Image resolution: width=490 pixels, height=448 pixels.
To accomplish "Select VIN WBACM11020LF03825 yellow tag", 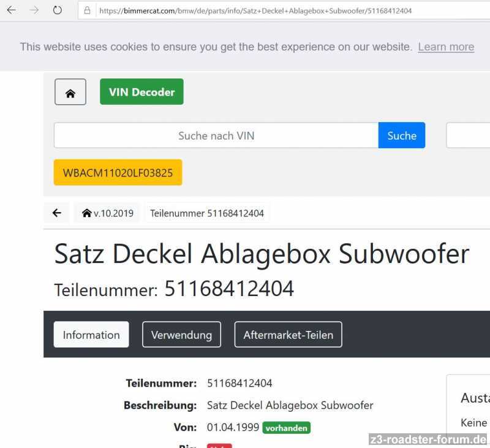I will [118, 173].
